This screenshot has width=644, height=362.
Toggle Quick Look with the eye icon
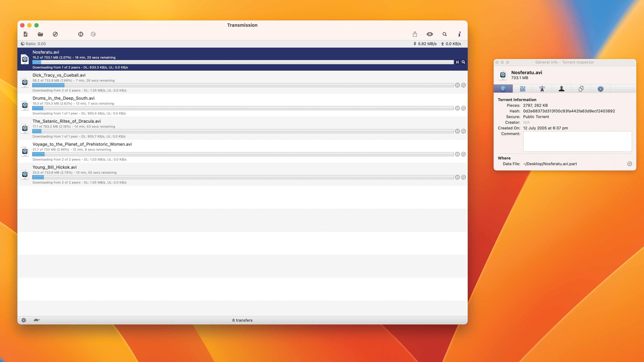tap(430, 34)
